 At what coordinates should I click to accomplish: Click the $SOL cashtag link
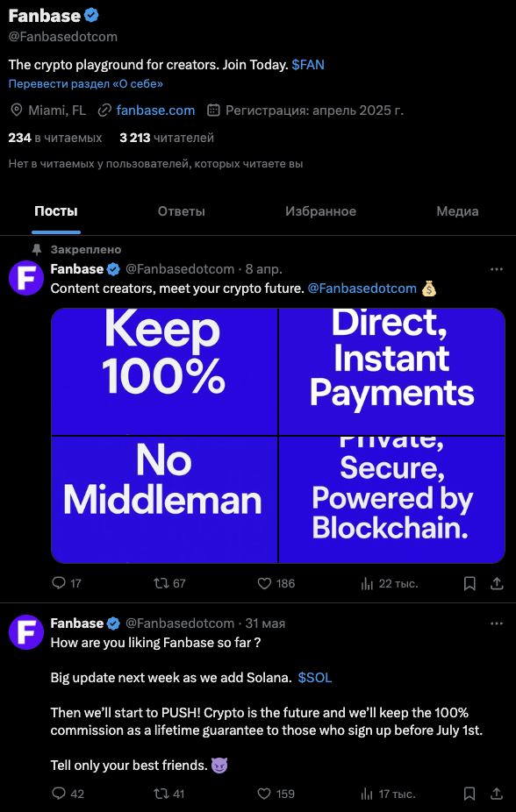(315, 678)
